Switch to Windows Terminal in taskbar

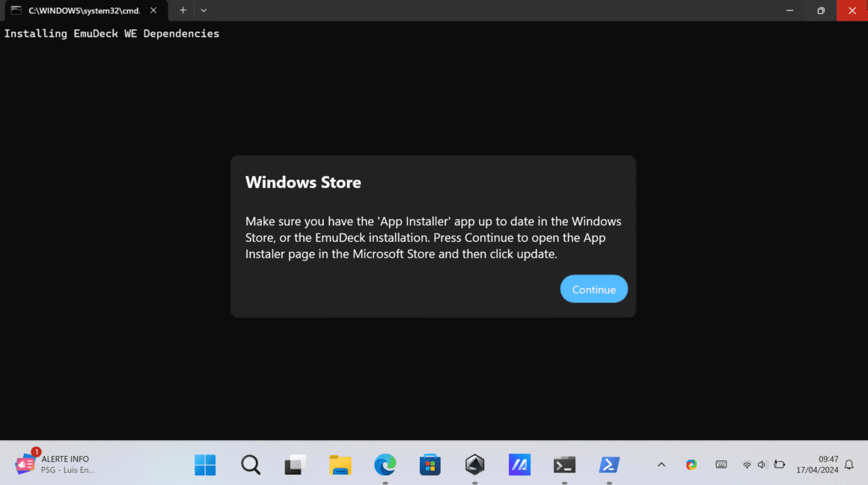click(564, 465)
